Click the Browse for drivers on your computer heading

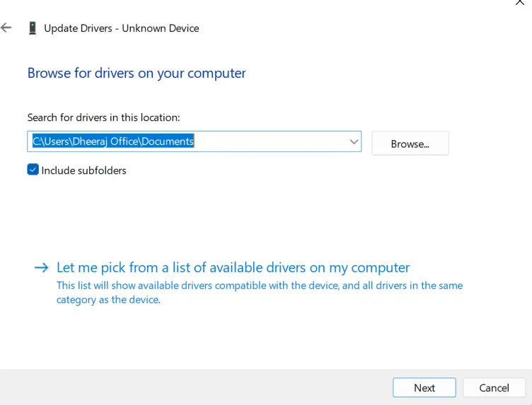pos(137,74)
